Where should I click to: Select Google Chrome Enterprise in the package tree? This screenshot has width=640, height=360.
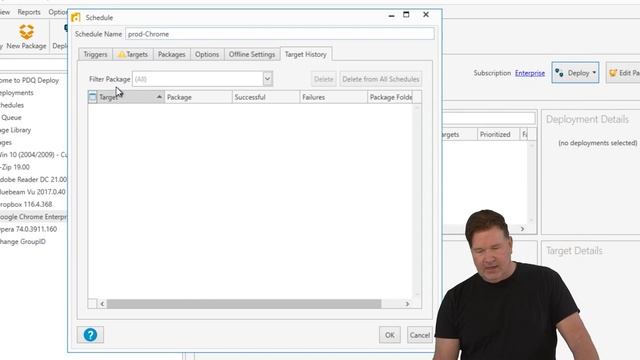[33, 217]
